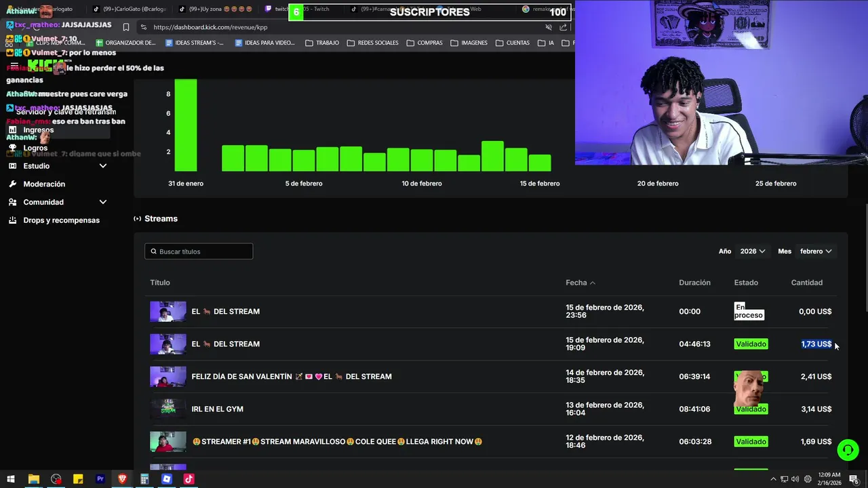
Task: Open thumbnail of the 23:56 EL DEL STREAM row
Action: pos(168,312)
